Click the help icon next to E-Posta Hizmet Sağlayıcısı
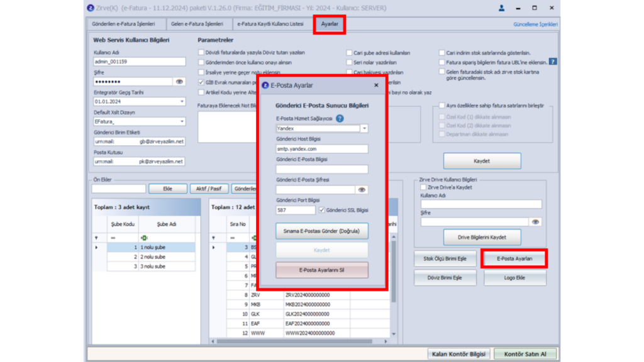The height and width of the screenshot is (362, 644). click(340, 118)
